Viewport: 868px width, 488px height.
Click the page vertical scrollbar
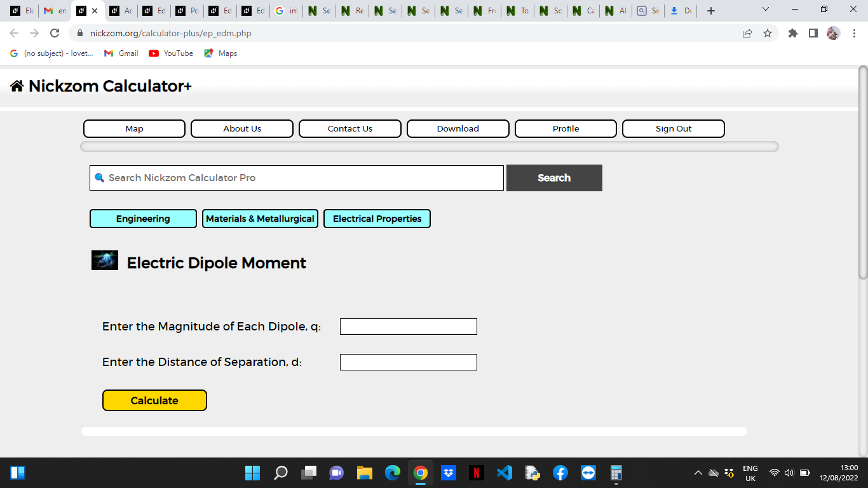[x=863, y=172]
